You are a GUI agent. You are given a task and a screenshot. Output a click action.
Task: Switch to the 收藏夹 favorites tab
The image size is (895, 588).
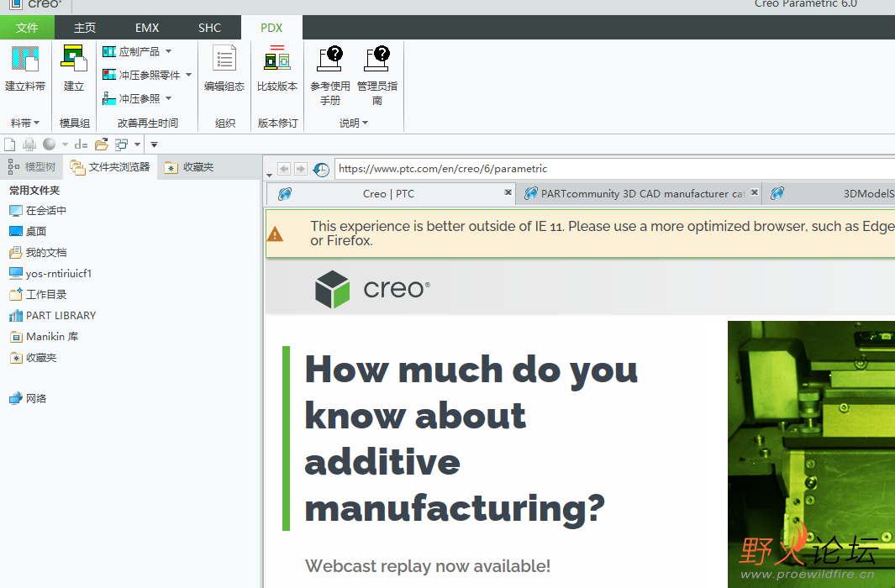[189, 167]
